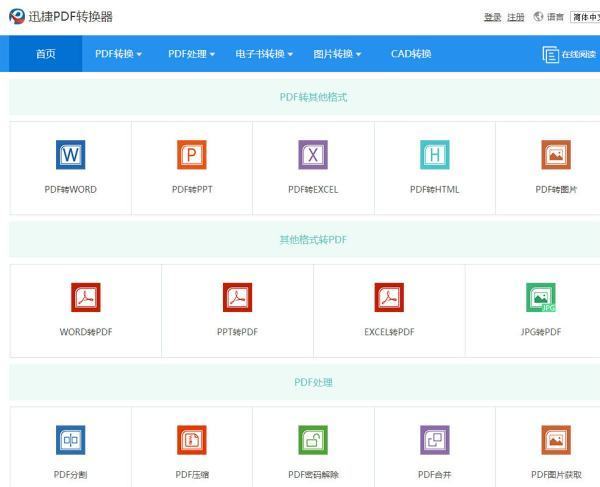The height and width of the screenshot is (487, 600).
Task: Click the PDF转其他格式 section header
Action: pos(313,97)
